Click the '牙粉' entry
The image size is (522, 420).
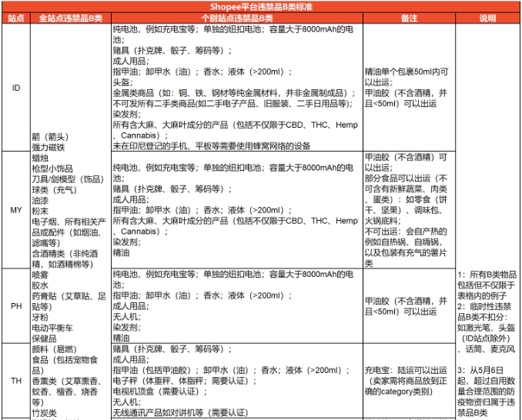coord(40,318)
